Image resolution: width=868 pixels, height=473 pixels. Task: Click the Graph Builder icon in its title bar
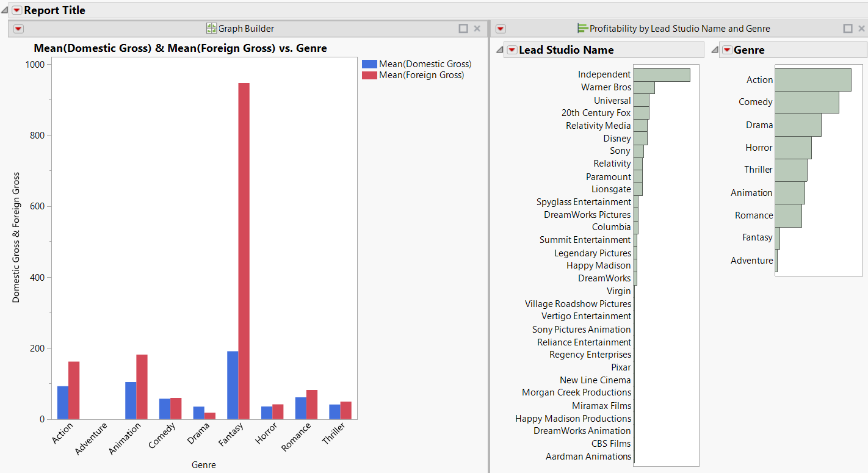(211, 28)
